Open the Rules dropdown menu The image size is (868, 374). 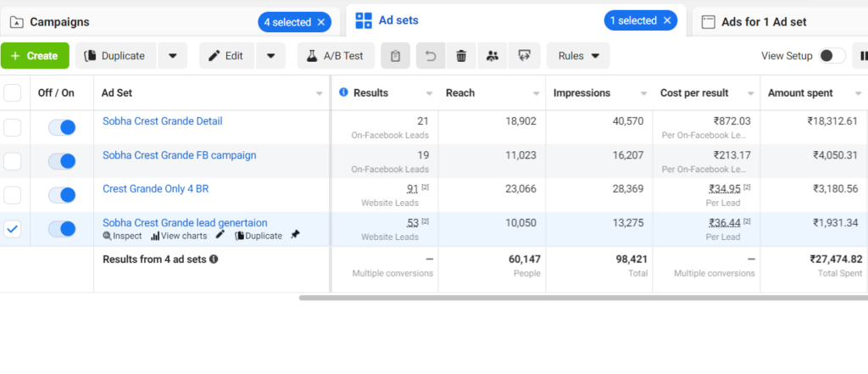click(x=578, y=55)
